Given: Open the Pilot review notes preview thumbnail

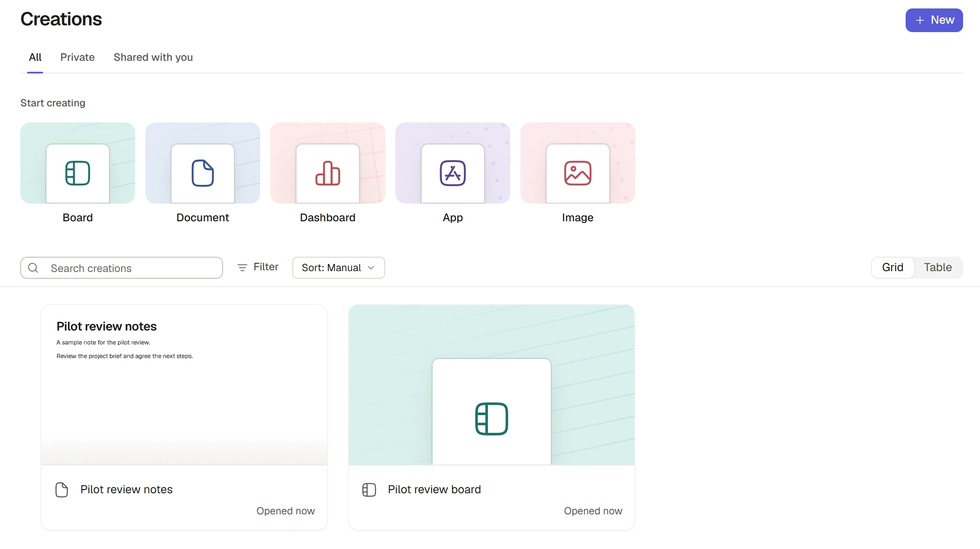Looking at the screenshot, I should (184, 385).
